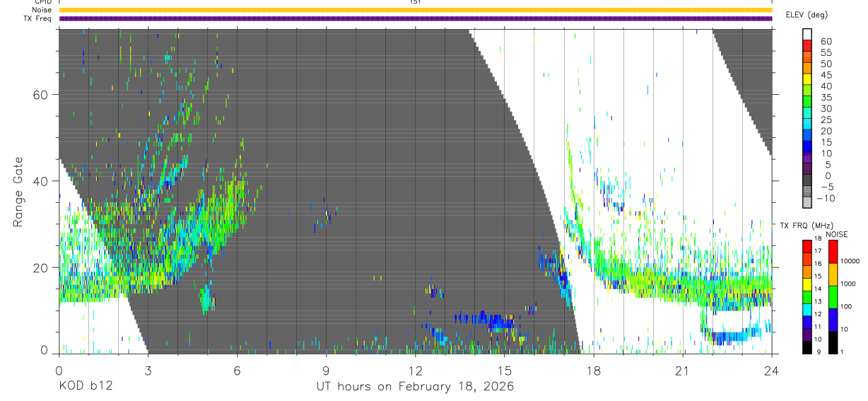Select the 'TX Freq' label at top left
Image resolution: width=868 pixels, height=401 pixels.
tap(38, 18)
